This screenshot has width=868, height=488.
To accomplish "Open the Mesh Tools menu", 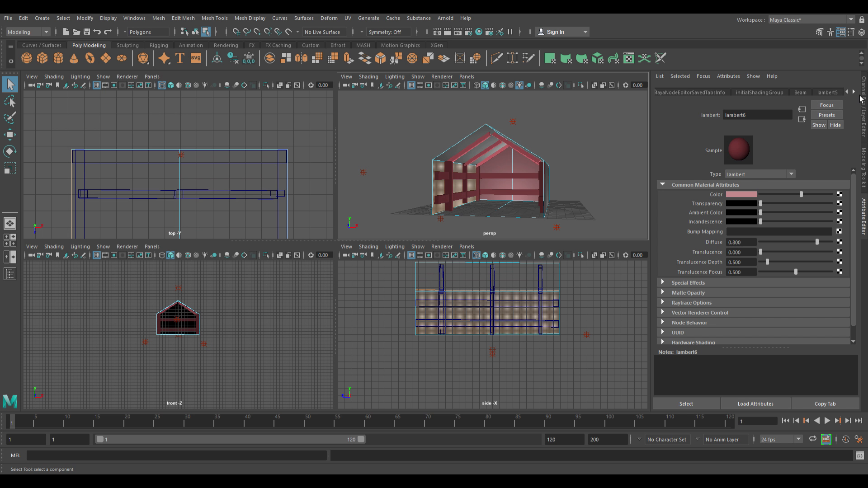I will click(x=214, y=18).
